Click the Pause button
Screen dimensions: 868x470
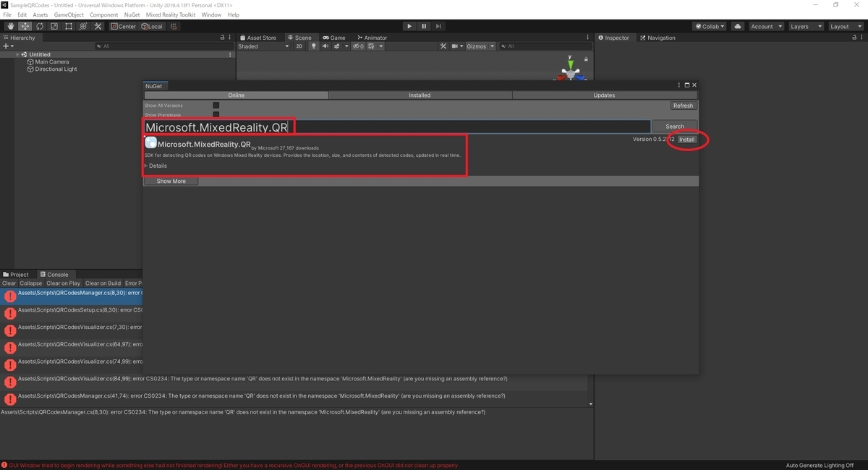(424, 26)
